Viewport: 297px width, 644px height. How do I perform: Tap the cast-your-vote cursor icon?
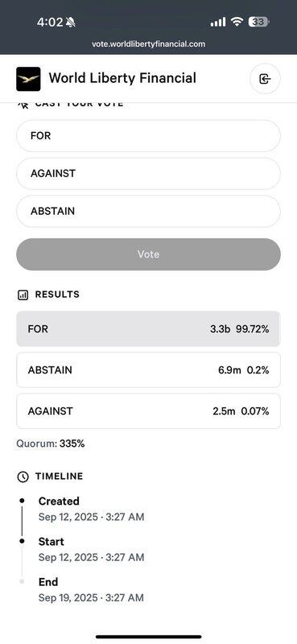pyautogui.click(x=23, y=105)
